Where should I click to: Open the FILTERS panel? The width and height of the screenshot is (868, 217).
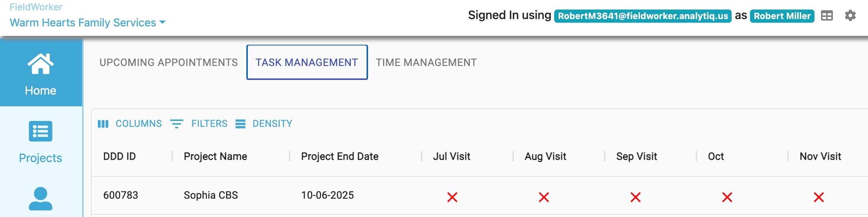point(199,124)
